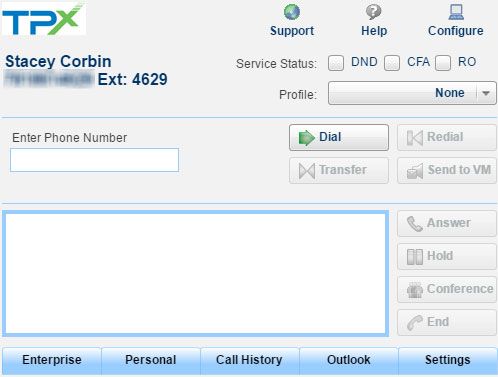Click the Configure link text
The image size is (498, 377).
456,31
